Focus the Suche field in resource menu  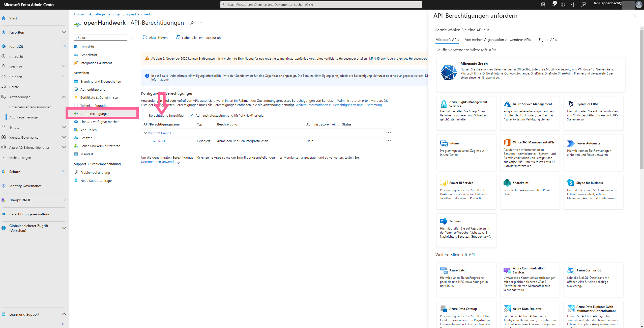point(100,38)
